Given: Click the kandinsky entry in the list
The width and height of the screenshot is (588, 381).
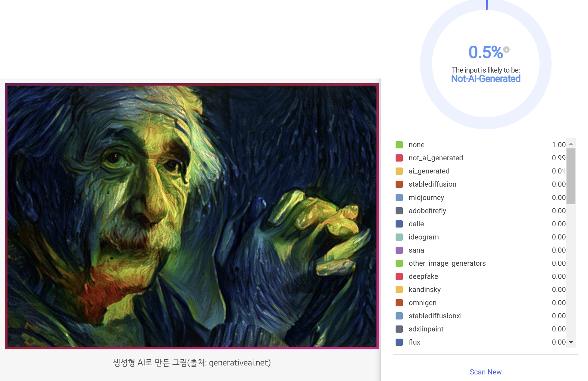Looking at the screenshot, I should tap(425, 290).
